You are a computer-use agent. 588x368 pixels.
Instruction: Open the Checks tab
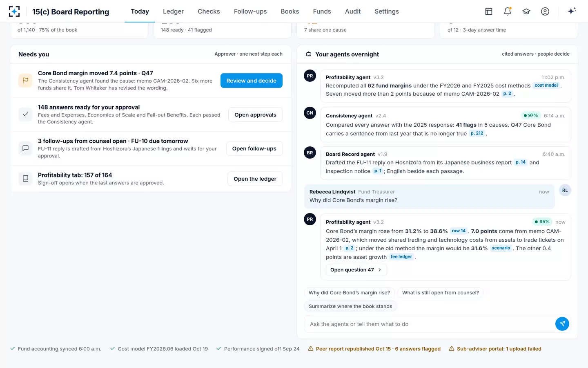click(x=209, y=11)
